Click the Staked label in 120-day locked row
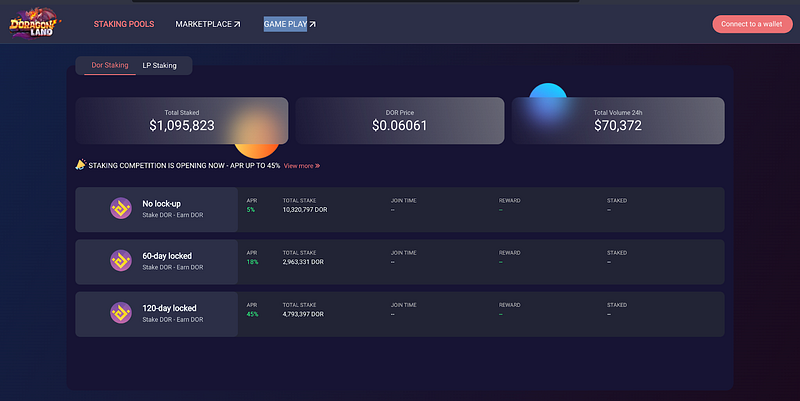 coord(617,305)
